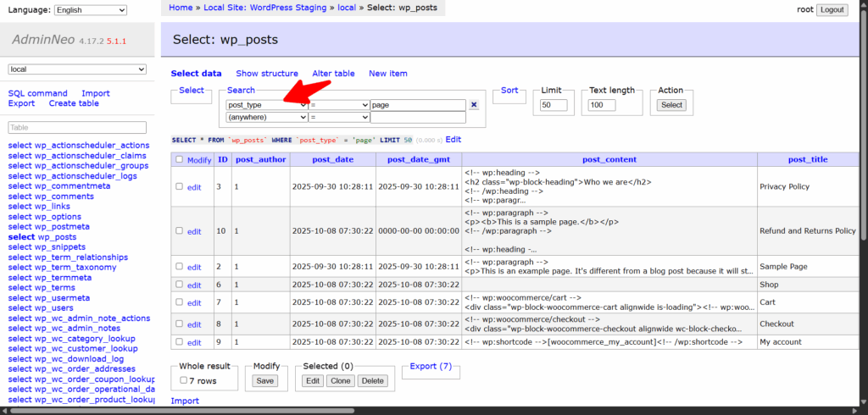
Task: Check the select-all checkbox in Modify header
Action: pyautogui.click(x=178, y=159)
